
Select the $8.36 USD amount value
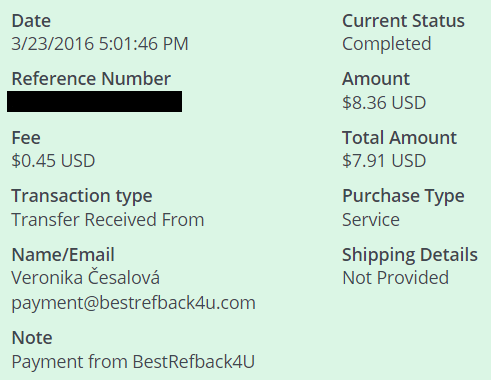coord(384,103)
